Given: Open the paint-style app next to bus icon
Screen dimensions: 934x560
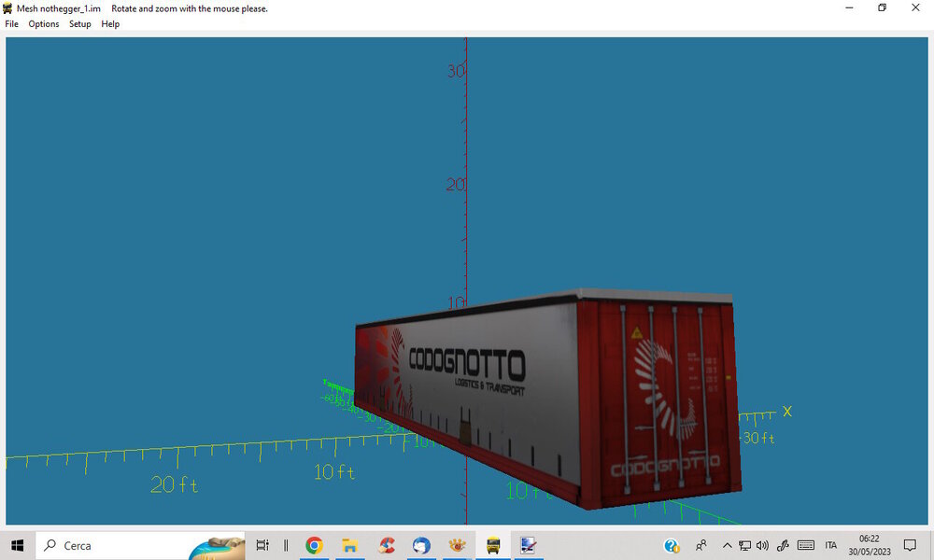Looking at the screenshot, I should tap(529, 545).
